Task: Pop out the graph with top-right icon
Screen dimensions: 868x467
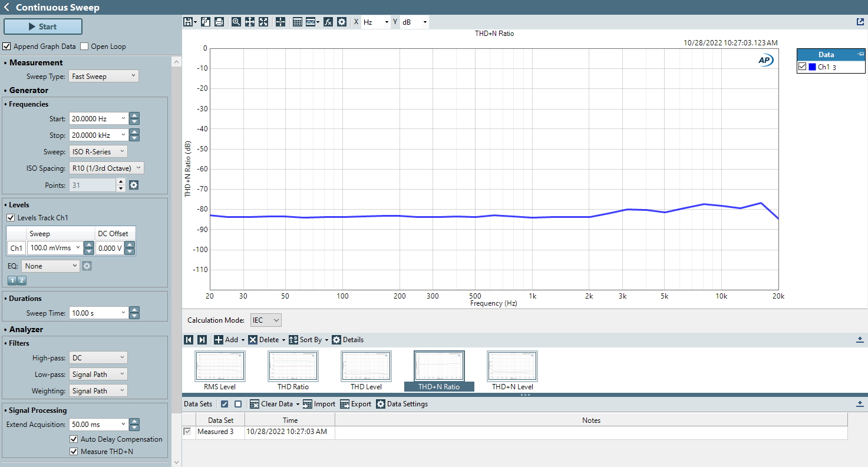Action: click(860, 22)
